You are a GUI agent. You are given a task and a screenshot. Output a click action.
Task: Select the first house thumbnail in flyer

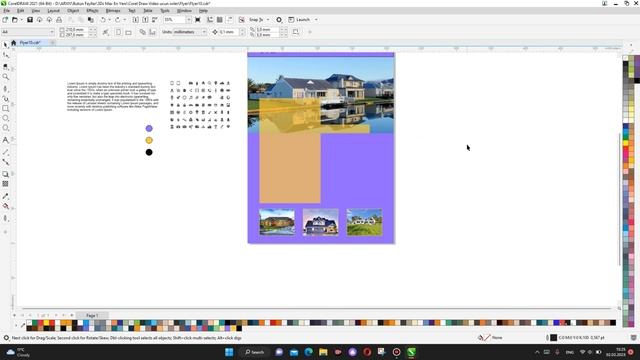[277, 222]
